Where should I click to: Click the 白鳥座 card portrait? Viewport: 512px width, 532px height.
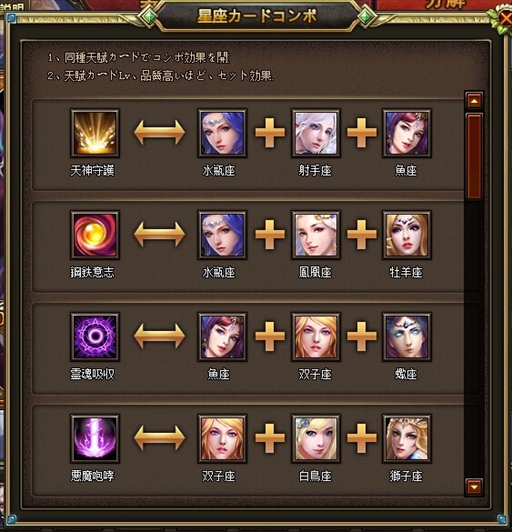coord(316,438)
